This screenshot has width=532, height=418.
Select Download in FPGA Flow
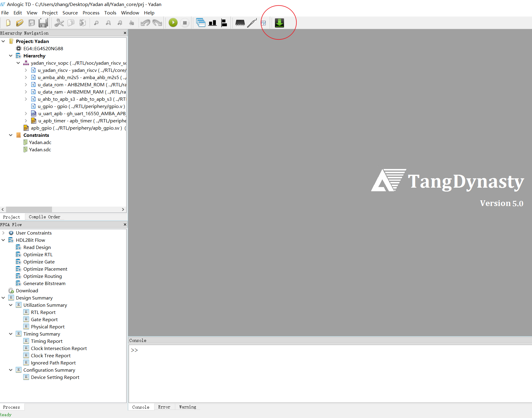click(27, 290)
